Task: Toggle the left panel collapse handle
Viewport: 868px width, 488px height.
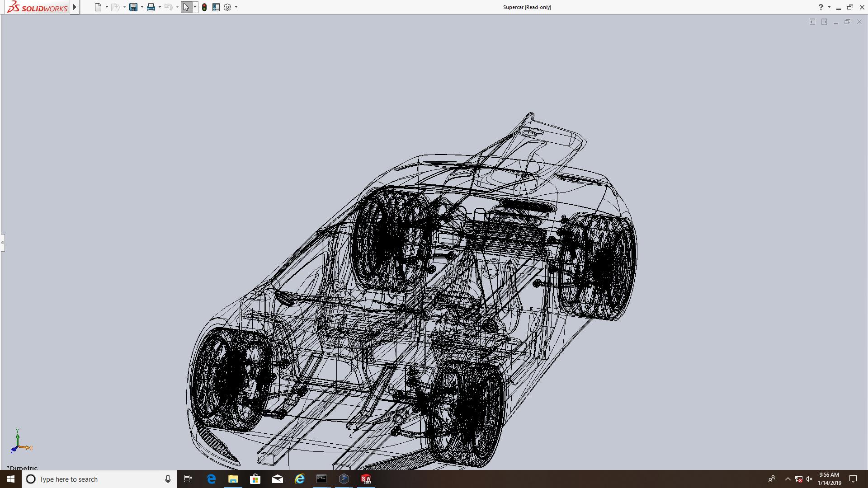Action: (x=2, y=243)
